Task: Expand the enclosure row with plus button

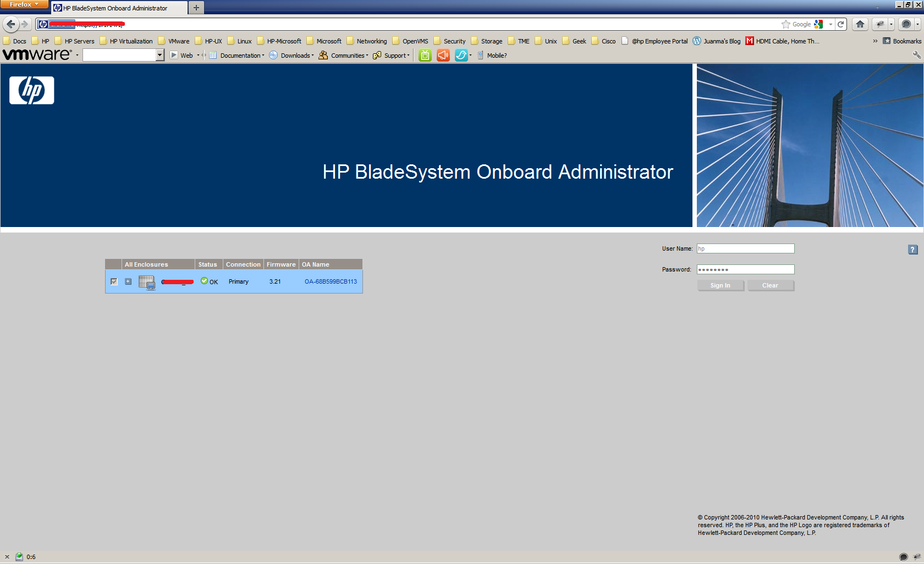Action: click(128, 281)
